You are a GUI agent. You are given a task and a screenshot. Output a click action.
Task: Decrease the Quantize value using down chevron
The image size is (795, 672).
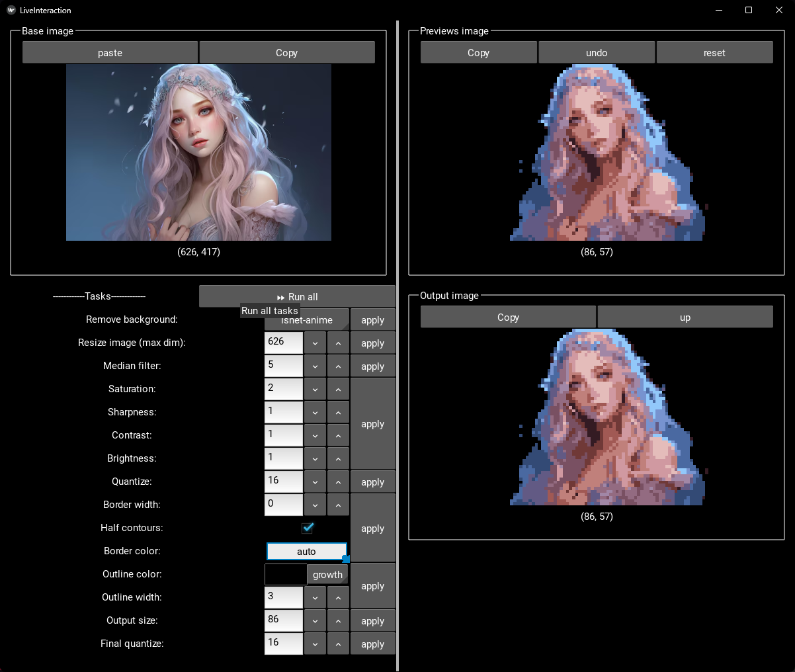coord(315,482)
